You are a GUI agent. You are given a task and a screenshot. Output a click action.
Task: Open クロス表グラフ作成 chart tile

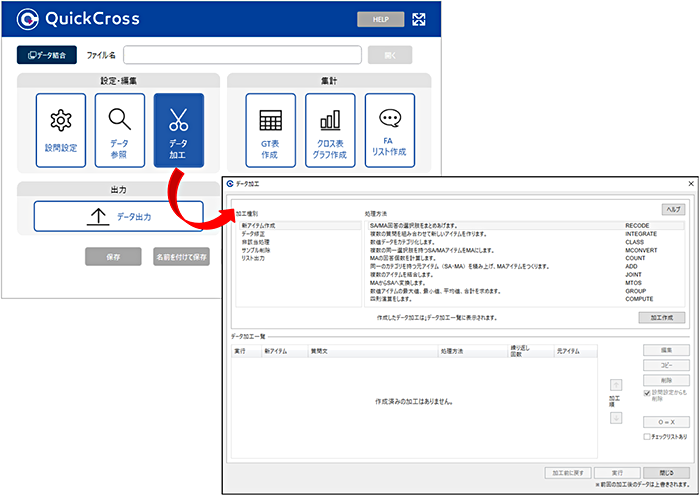point(330,130)
